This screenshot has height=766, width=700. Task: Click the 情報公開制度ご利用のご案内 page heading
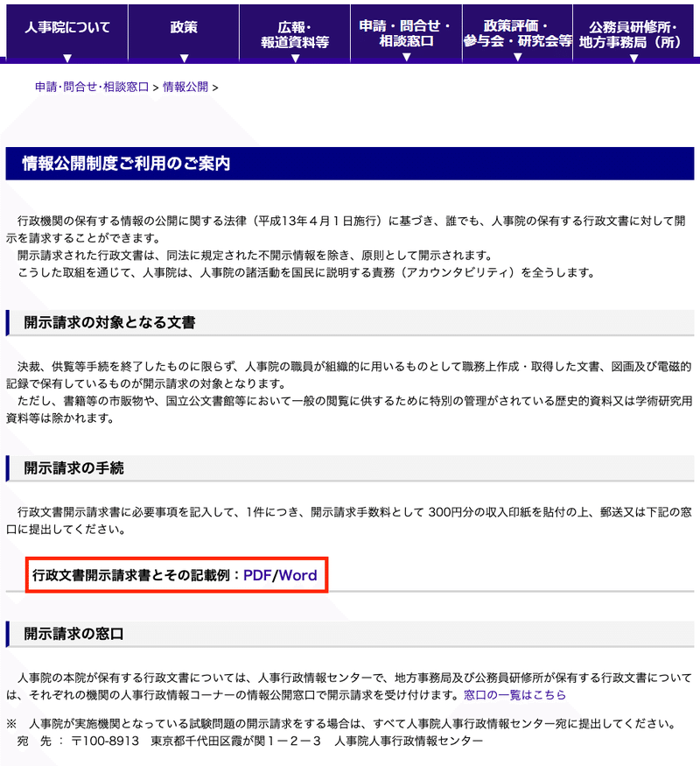(x=126, y=163)
